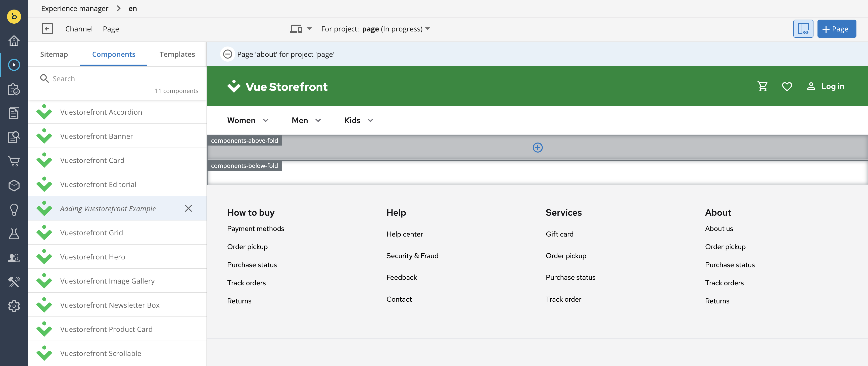Click the Sitemap tab in left panel
The image size is (868, 366).
(54, 54)
